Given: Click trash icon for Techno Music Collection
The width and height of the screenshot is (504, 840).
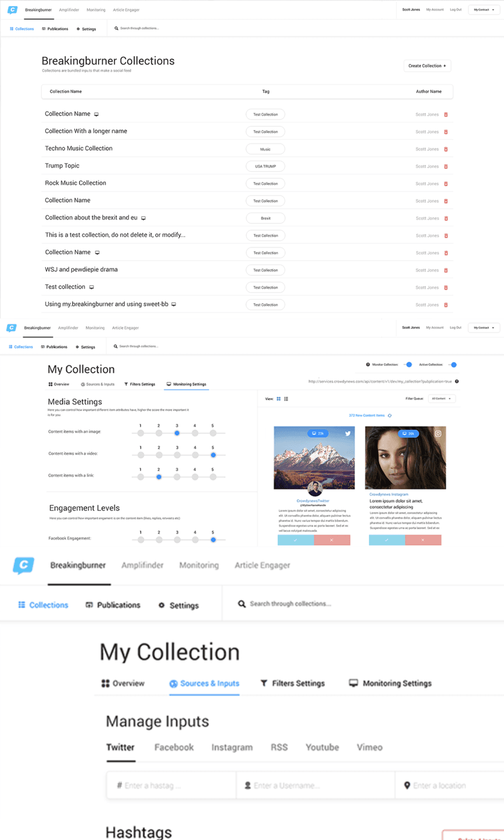Looking at the screenshot, I should pyautogui.click(x=446, y=149).
